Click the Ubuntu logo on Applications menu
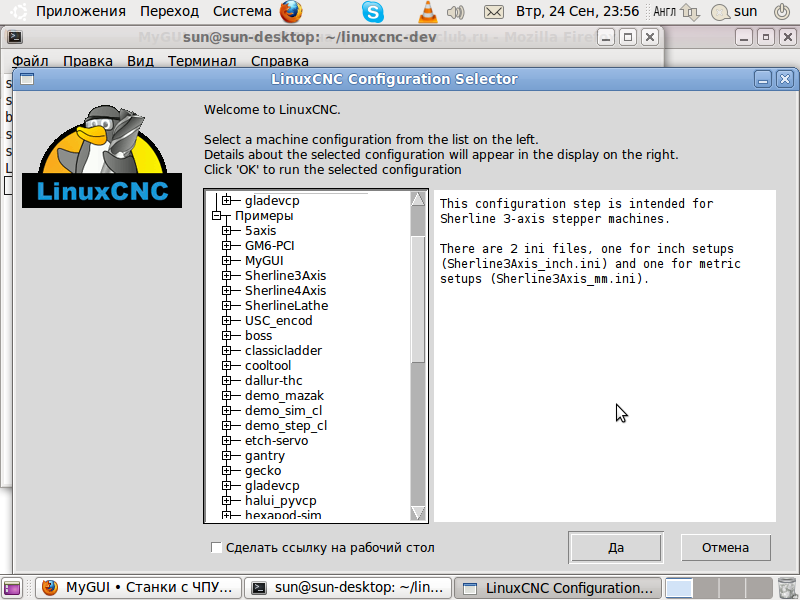The image size is (800, 600). [18, 11]
